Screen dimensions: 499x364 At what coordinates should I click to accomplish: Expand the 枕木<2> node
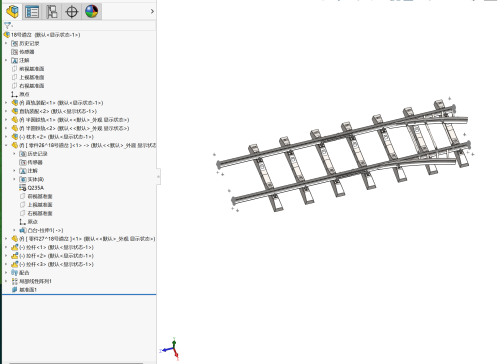coord(6,137)
